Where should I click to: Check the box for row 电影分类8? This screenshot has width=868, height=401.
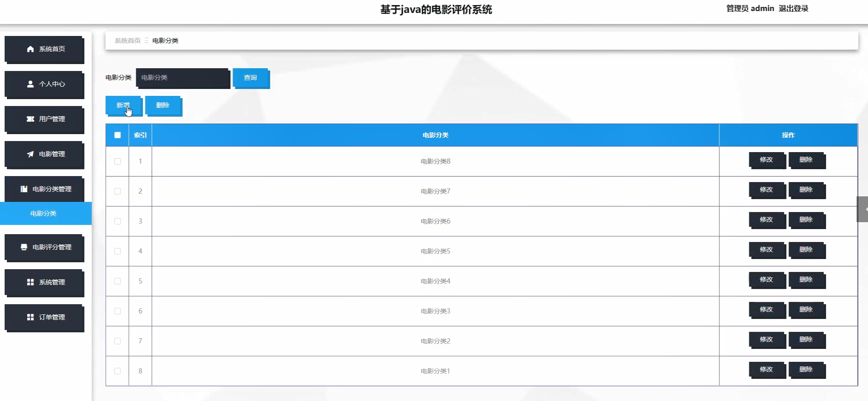coord(117,161)
